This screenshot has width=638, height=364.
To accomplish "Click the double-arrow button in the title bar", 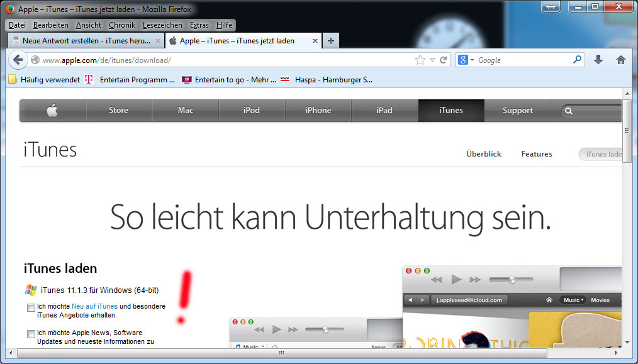I will coord(551,6).
